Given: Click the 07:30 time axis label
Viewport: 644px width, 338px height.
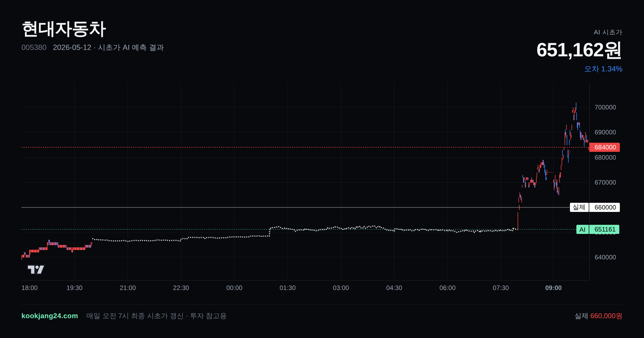Looking at the screenshot, I should tap(501, 288).
